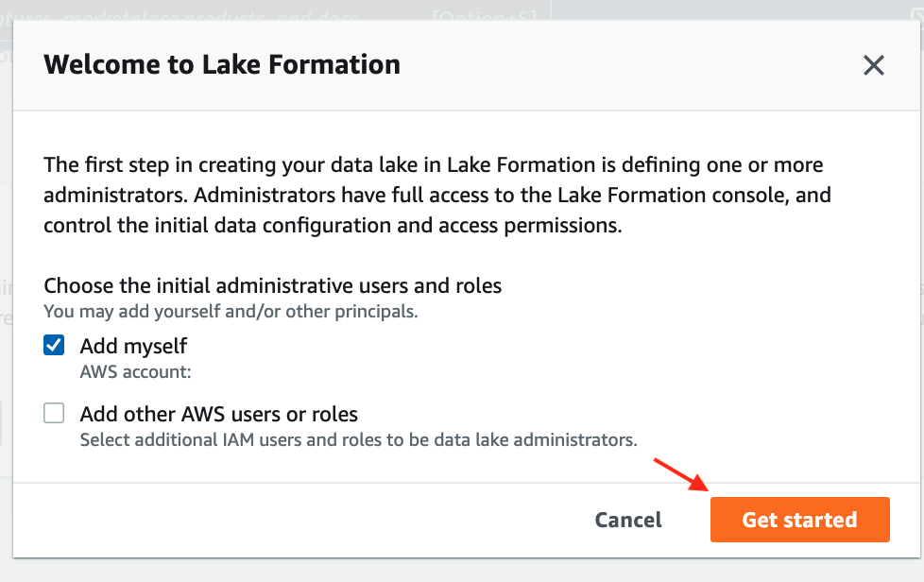Click the dimmed page area below the dialog

coord(462,570)
